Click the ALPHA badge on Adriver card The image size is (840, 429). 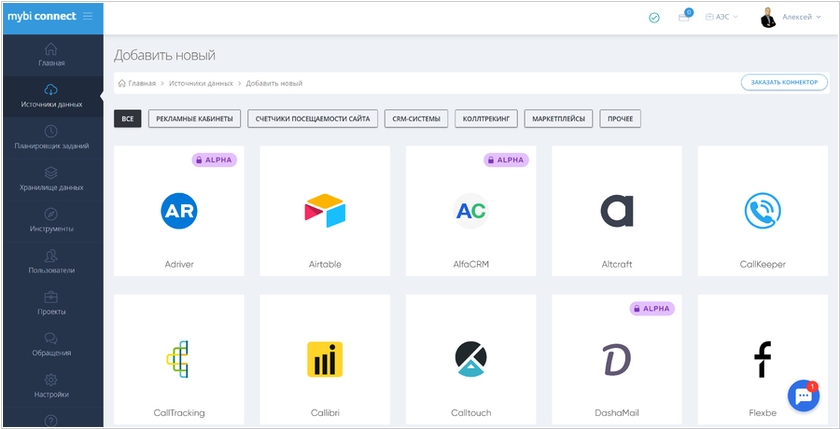click(214, 160)
